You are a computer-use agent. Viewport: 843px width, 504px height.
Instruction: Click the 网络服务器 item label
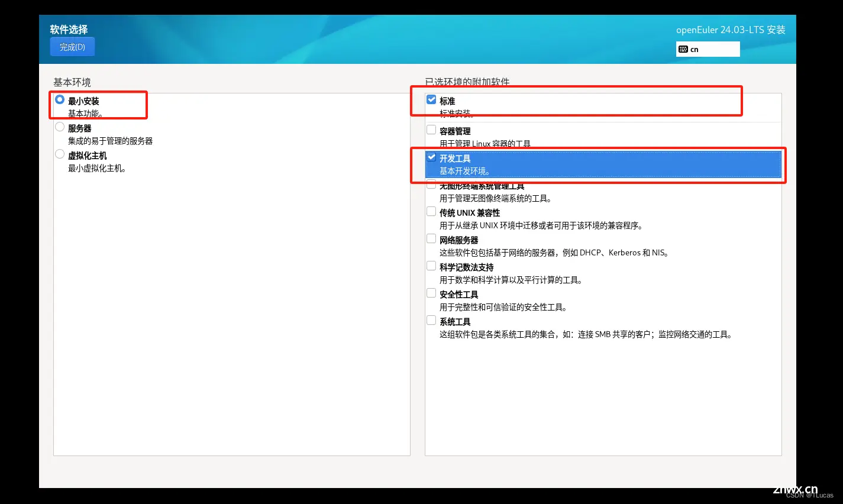(459, 240)
